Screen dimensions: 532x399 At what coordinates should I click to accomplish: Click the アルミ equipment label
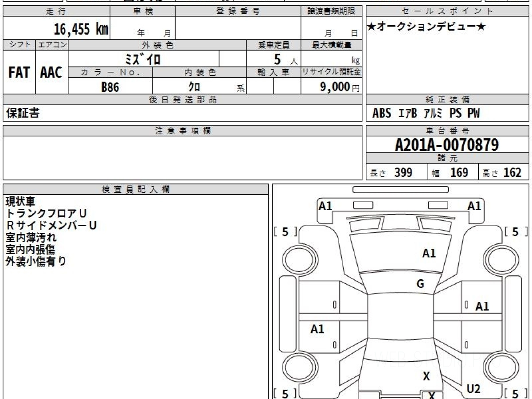coord(433,113)
